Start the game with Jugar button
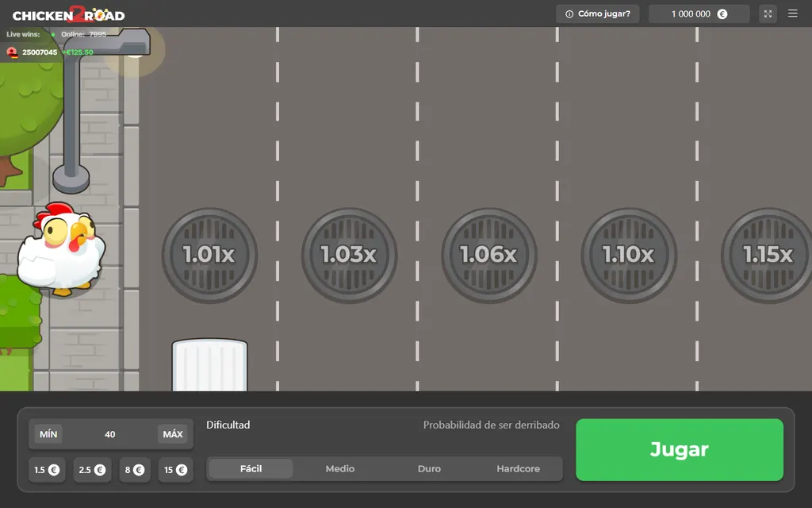The width and height of the screenshot is (812, 508). point(680,449)
